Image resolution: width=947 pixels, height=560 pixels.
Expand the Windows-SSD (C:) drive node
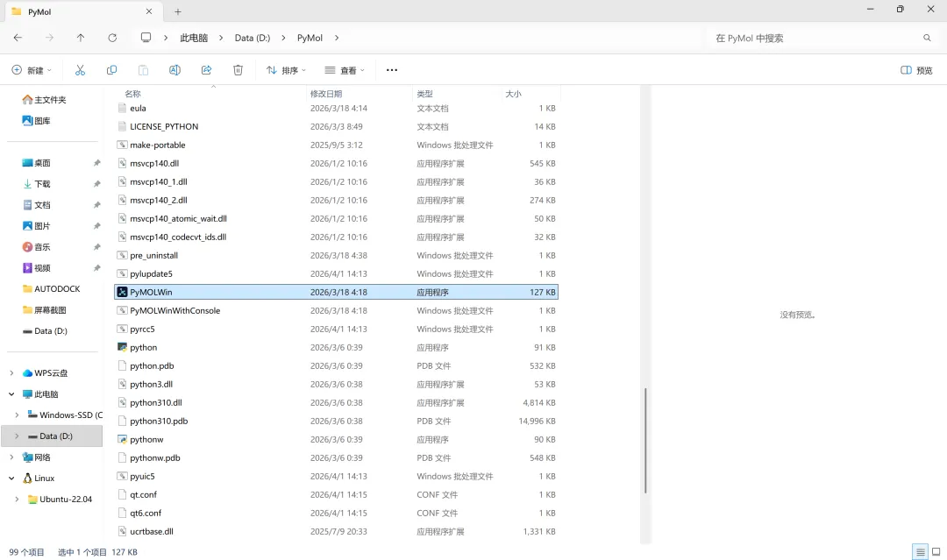coord(17,415)
